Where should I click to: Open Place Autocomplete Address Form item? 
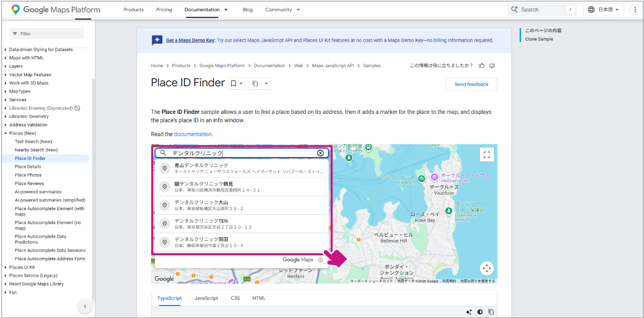(x=50, y=259)
